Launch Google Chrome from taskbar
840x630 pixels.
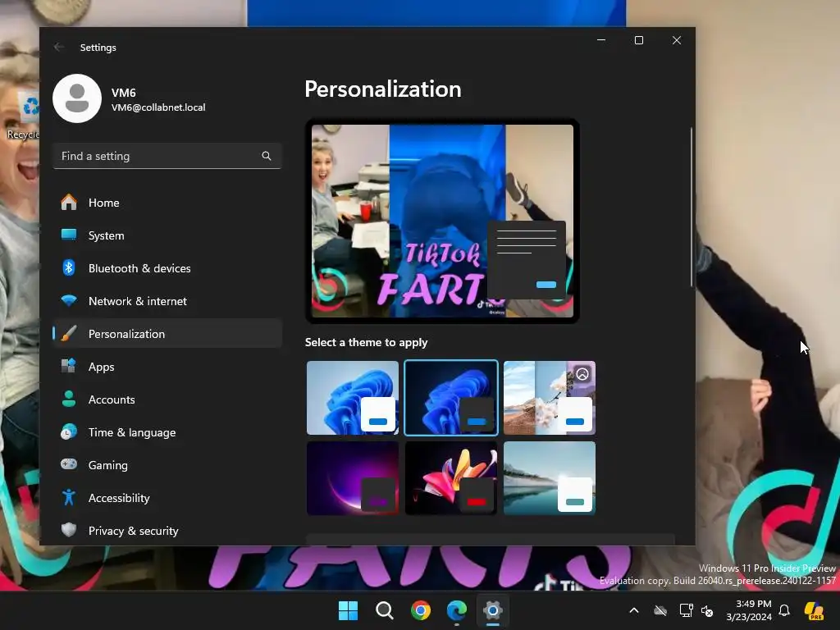(x=421, y=610)
